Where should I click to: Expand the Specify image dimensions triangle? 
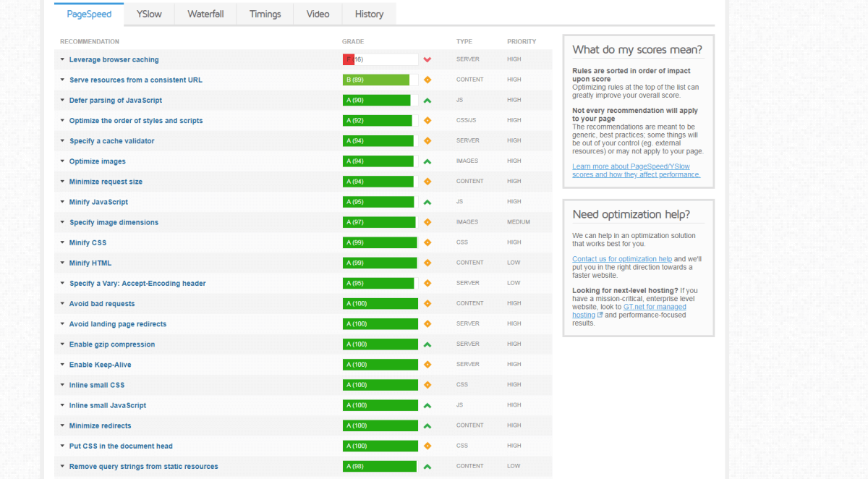point(63,222)
